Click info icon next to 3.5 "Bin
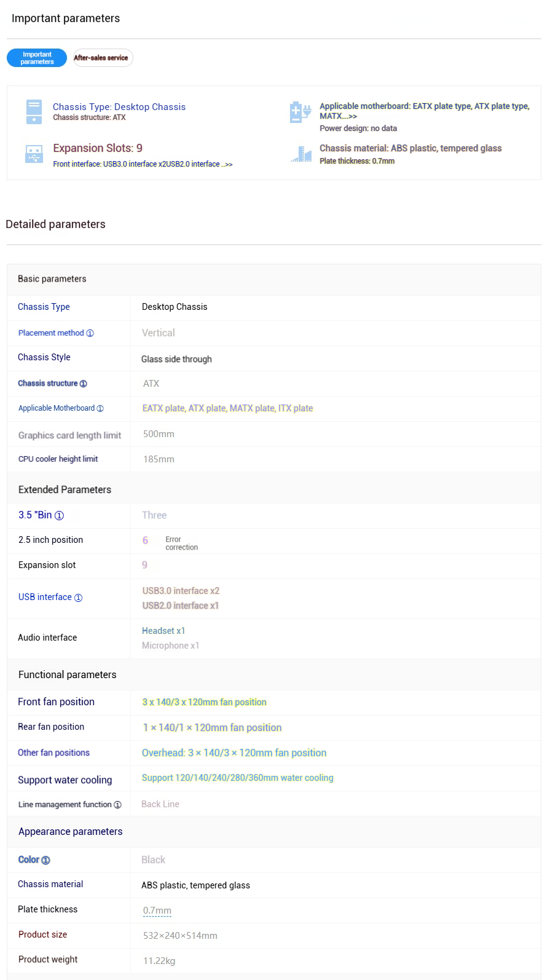Viewport: 553px width, 980px height. (x=59, y=516)
